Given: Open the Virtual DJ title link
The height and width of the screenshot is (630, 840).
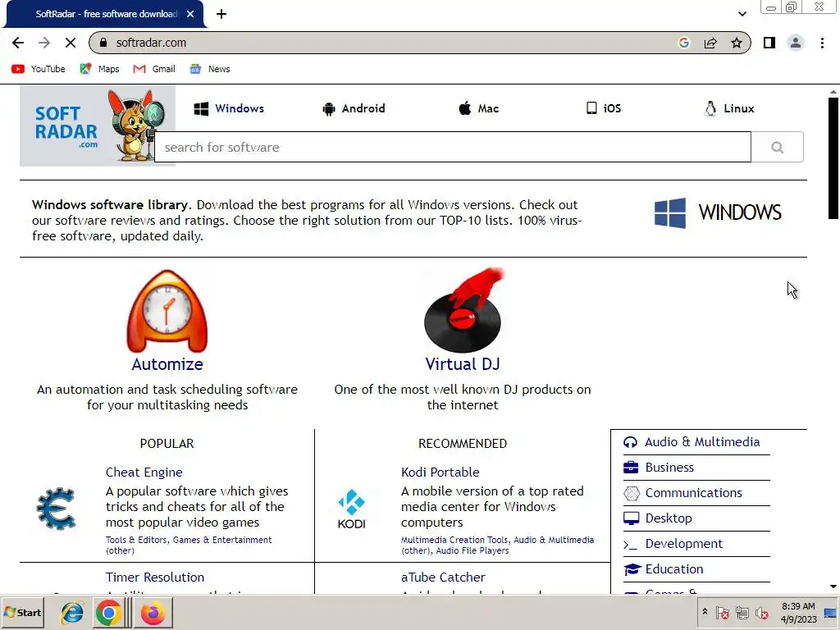Looking at the screenshot, I should coord(463,364).
